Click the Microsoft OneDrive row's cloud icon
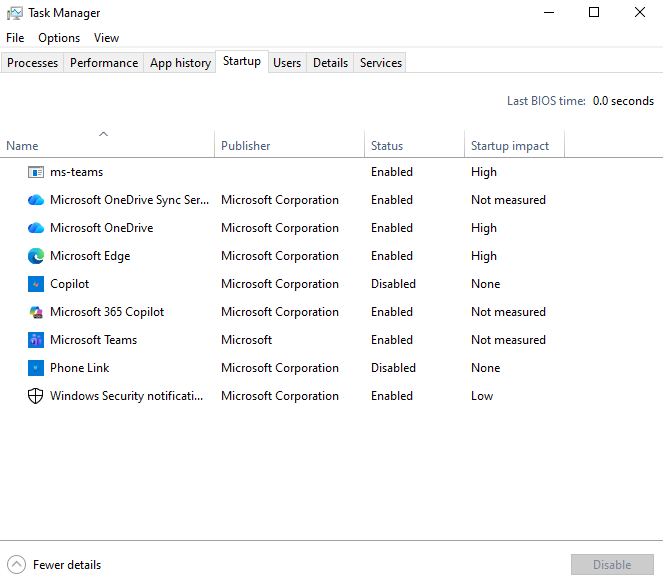 pos(36,228)
